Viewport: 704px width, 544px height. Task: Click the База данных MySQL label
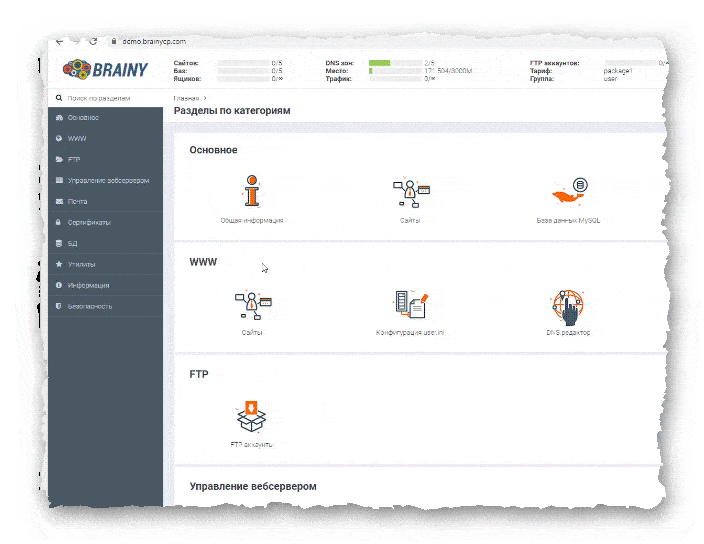pyautogui.click(x=568, y=220)
